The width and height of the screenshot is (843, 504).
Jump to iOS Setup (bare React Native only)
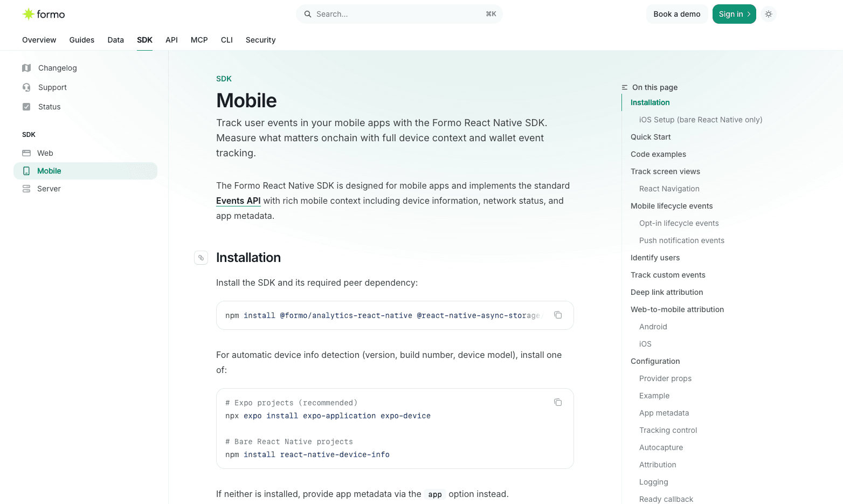point(701,120)
